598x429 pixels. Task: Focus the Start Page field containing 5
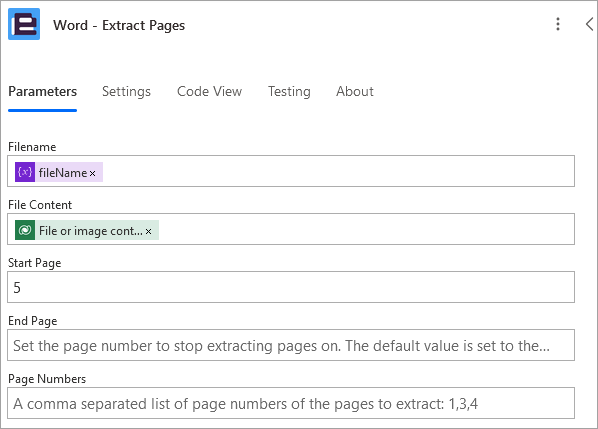click(x=291, y=287)
